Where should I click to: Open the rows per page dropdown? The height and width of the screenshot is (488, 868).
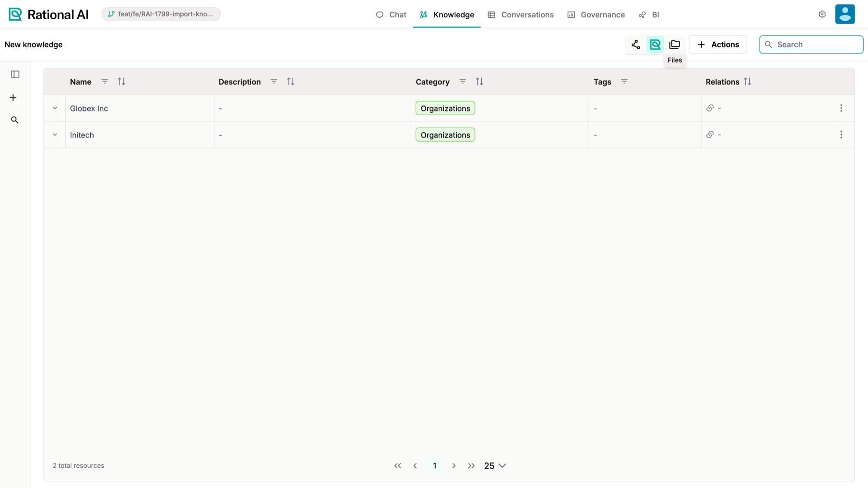(x=495, y=465)
